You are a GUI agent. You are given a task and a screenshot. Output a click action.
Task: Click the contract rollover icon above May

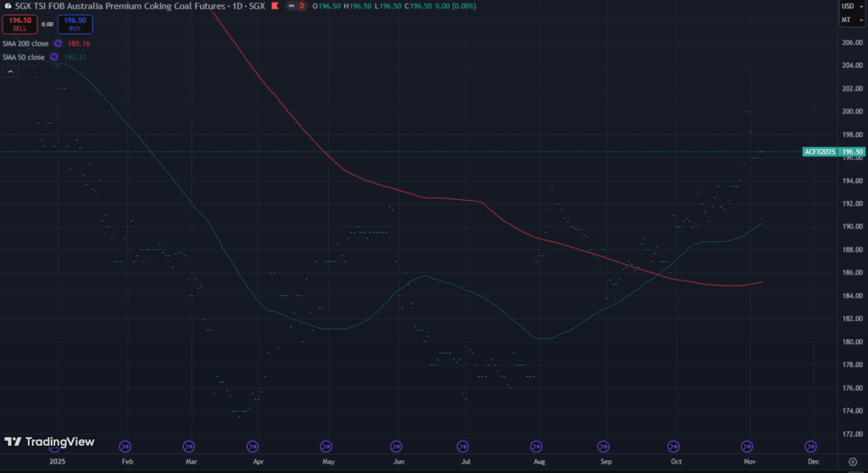[x=326, y=446]
